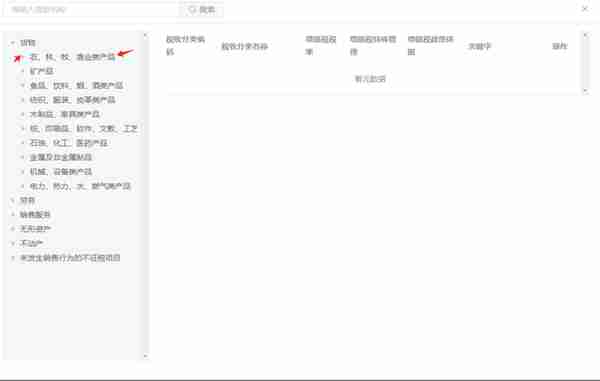Select 纺织、服装、皮革类产品 category
This screenshot has width=600, height=381.
point(72,100)
